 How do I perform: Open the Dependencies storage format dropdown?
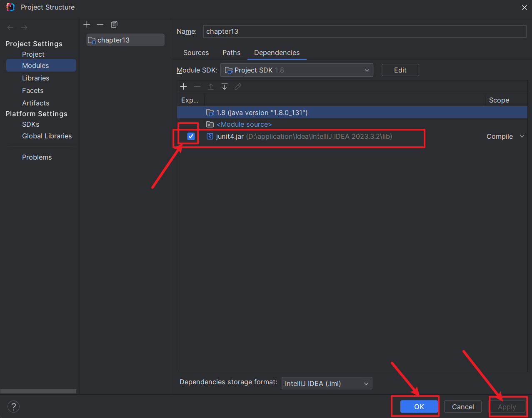(x=327, y=383)
